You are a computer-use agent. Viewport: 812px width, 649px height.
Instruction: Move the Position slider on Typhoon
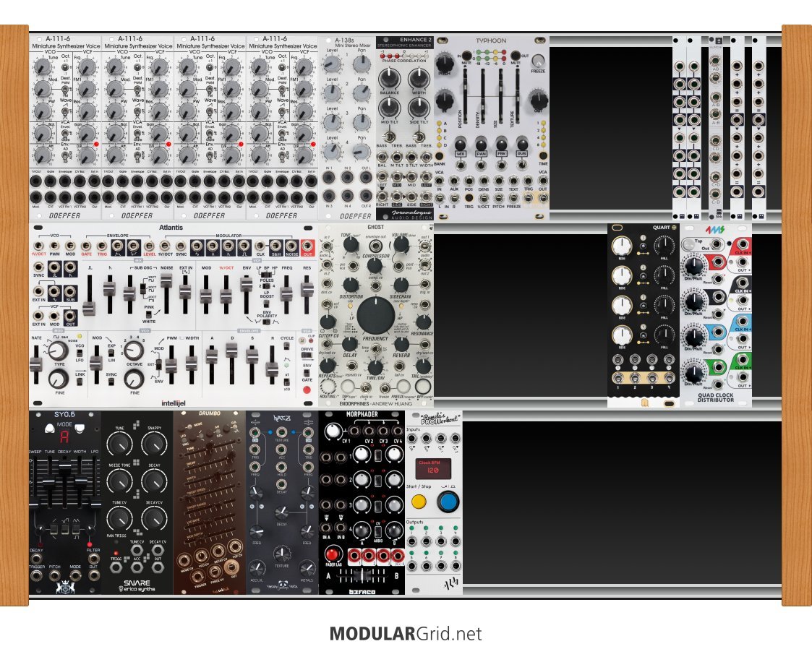click(466, 95)
